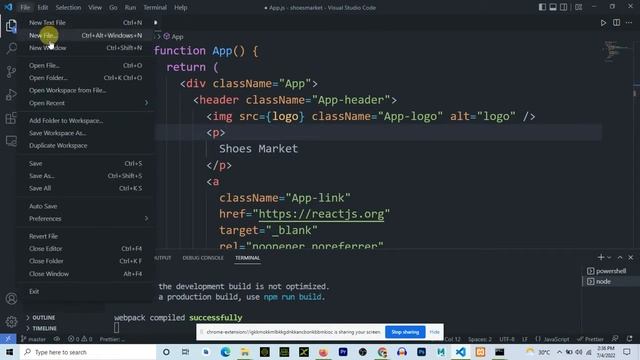Focus the Type here to search box
640x360 pixels.
coord(88,352)
